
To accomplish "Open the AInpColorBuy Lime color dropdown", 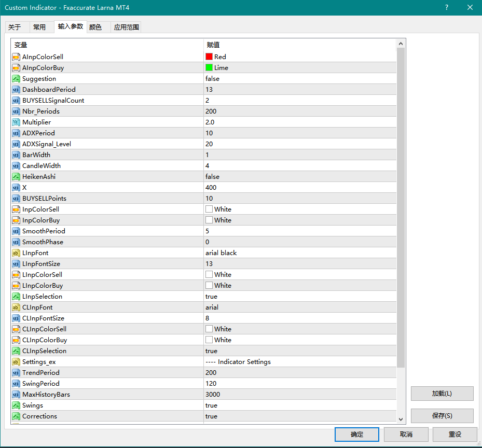I will pos(221,68).
